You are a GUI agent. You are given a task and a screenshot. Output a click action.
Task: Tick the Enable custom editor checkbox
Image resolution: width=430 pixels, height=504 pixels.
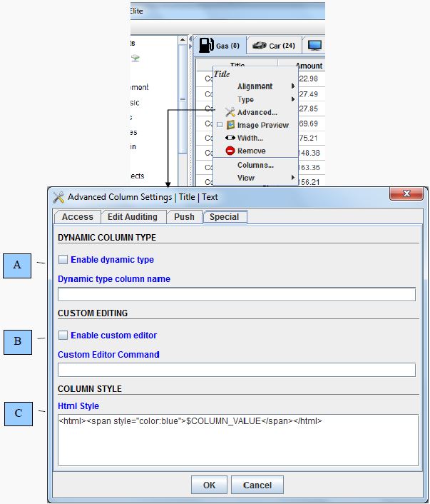tap(63, 335)
